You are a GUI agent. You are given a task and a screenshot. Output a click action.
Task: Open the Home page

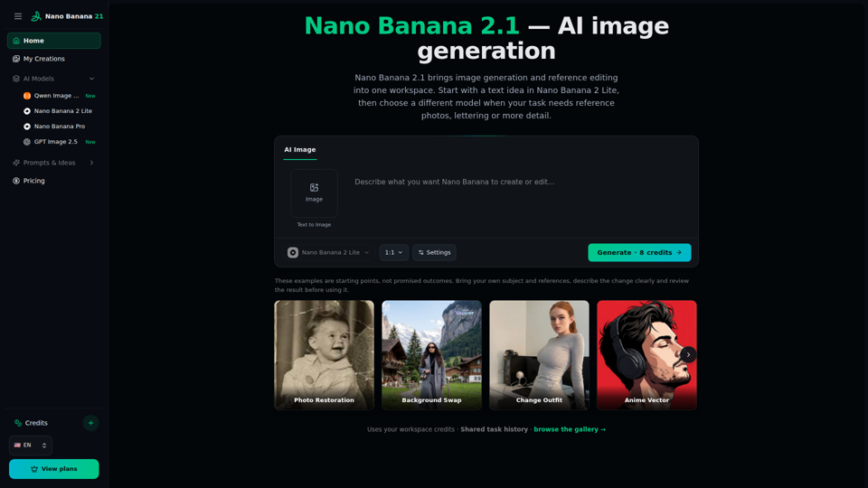click(53, 41)
